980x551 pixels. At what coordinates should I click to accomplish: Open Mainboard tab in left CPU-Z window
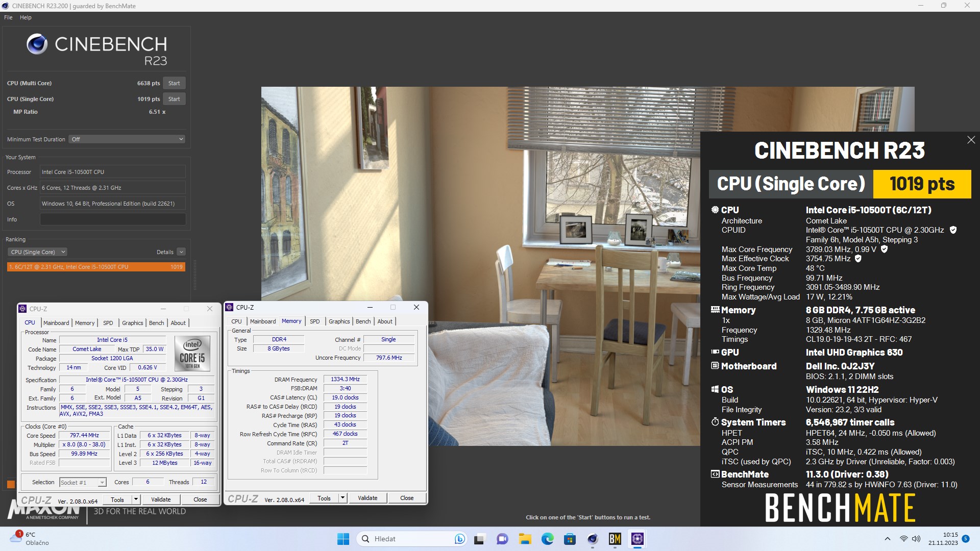pos(56,323)
